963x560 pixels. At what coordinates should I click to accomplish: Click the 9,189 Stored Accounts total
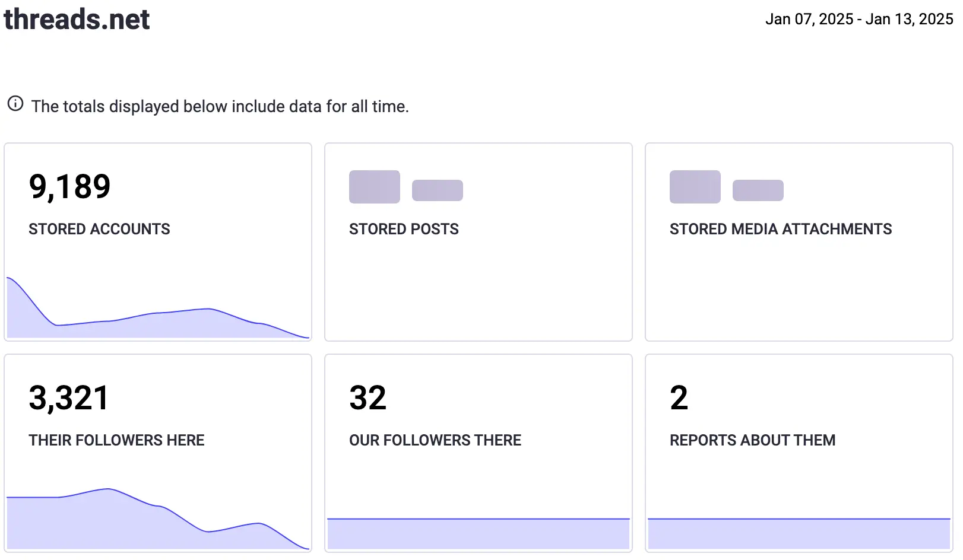pos(70,186)
